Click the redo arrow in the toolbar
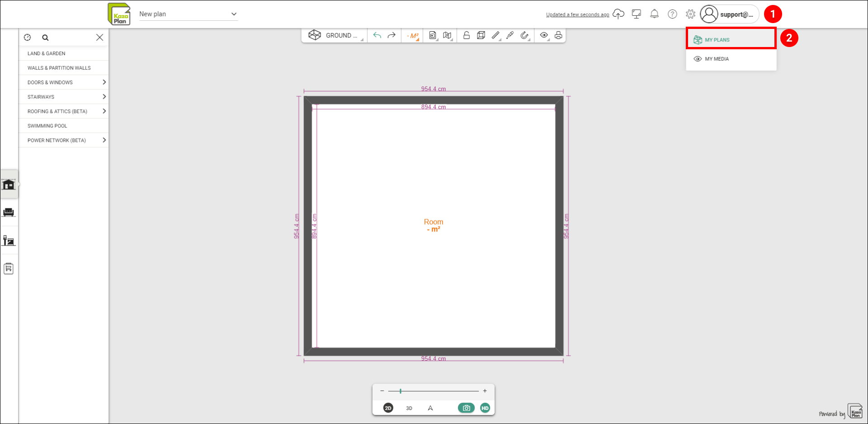Image resolution: width=868 pixels, height=424 pixels. 392,35
